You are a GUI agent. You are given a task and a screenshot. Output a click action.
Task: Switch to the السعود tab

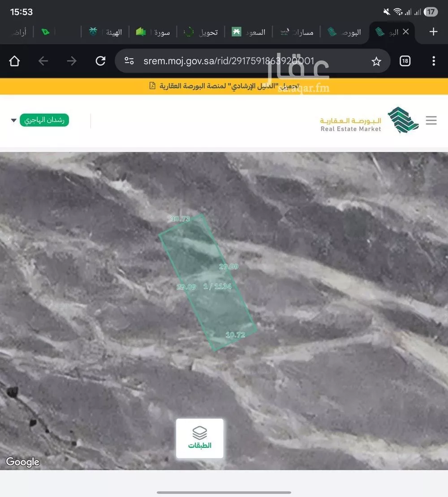click(x=249, y=32)
